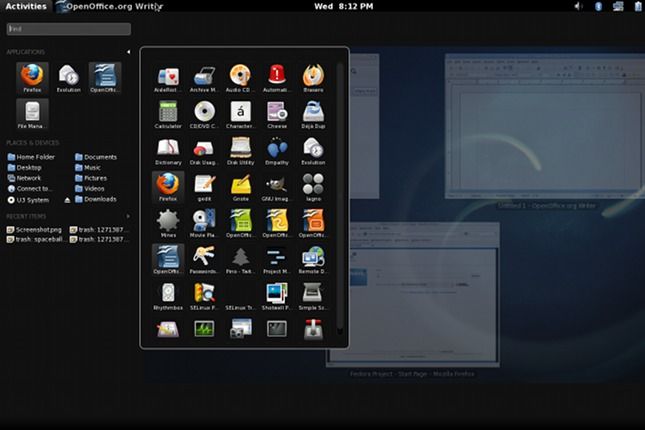Screen dimensions: 645x430
Task: Launch Remote Desktop Viewer
Action: (x=313, y=260)
